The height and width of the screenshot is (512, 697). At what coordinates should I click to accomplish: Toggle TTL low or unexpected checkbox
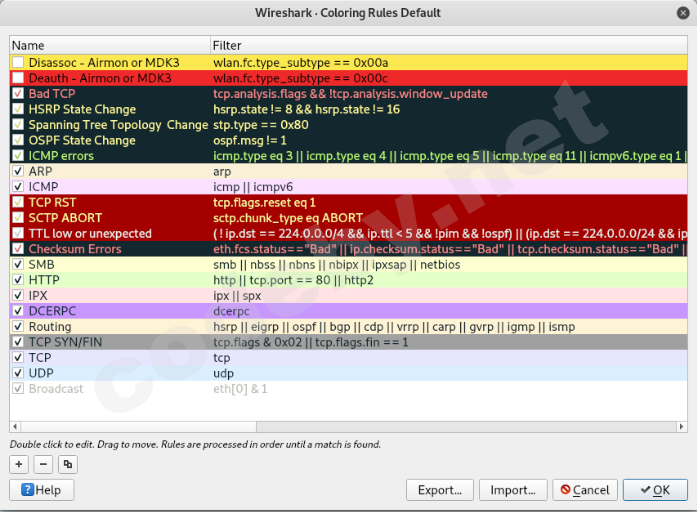pyautogui.click(x=18, y=233)
